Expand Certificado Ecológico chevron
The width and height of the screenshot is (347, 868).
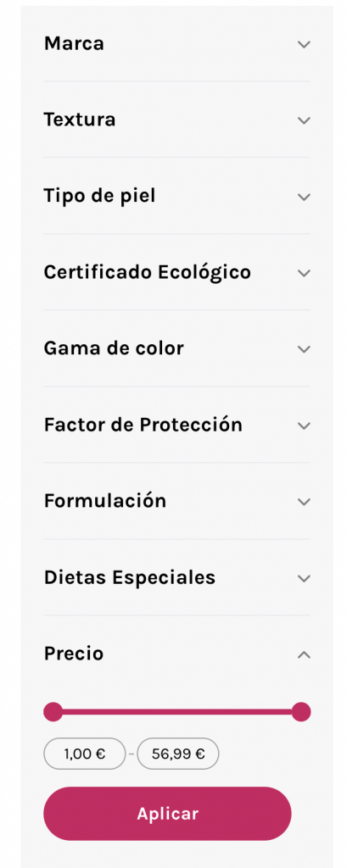tap(304, 273)
